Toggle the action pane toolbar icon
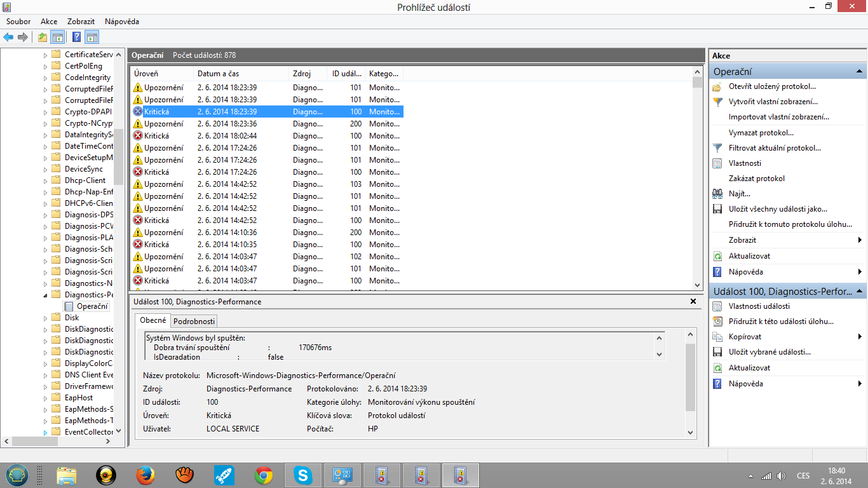The image size is (868, 488). [x=92, y=37]
